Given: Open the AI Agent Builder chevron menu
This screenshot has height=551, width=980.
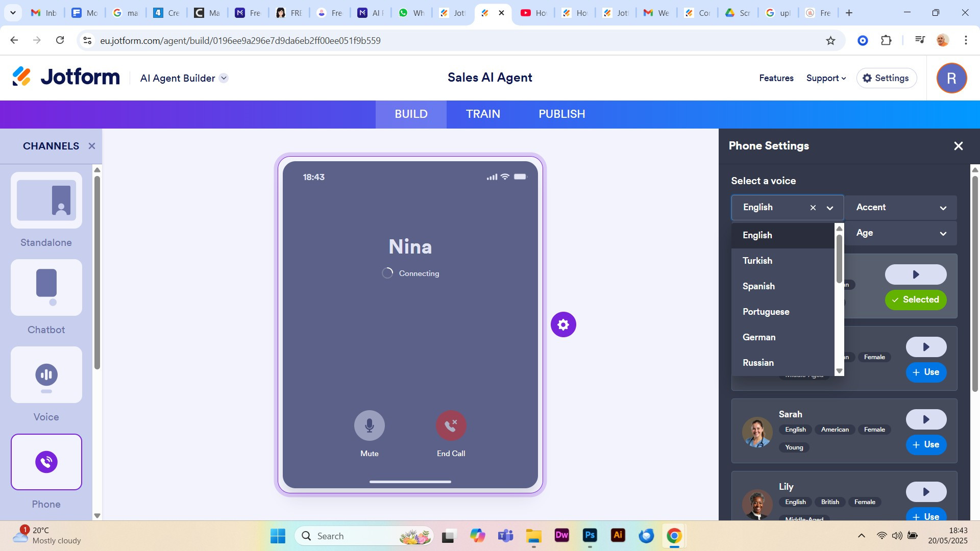Looking at the screenshot, I should (224, 78).
